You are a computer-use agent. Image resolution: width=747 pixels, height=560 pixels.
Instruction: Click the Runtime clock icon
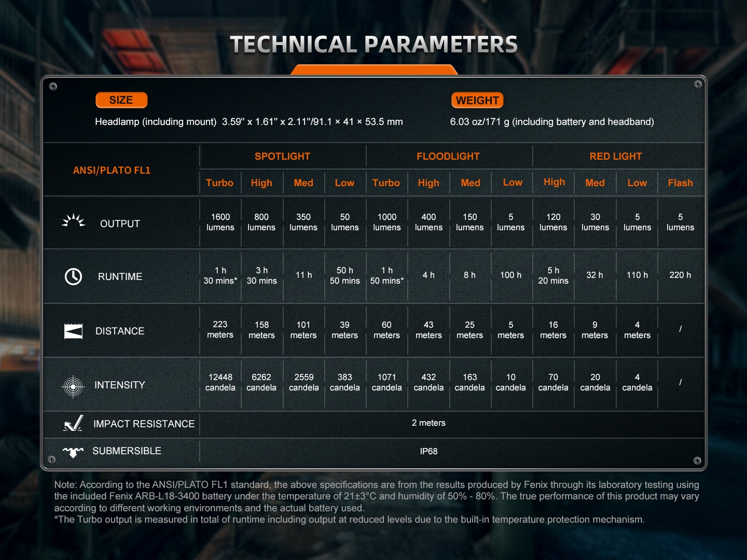pos(73,276)
